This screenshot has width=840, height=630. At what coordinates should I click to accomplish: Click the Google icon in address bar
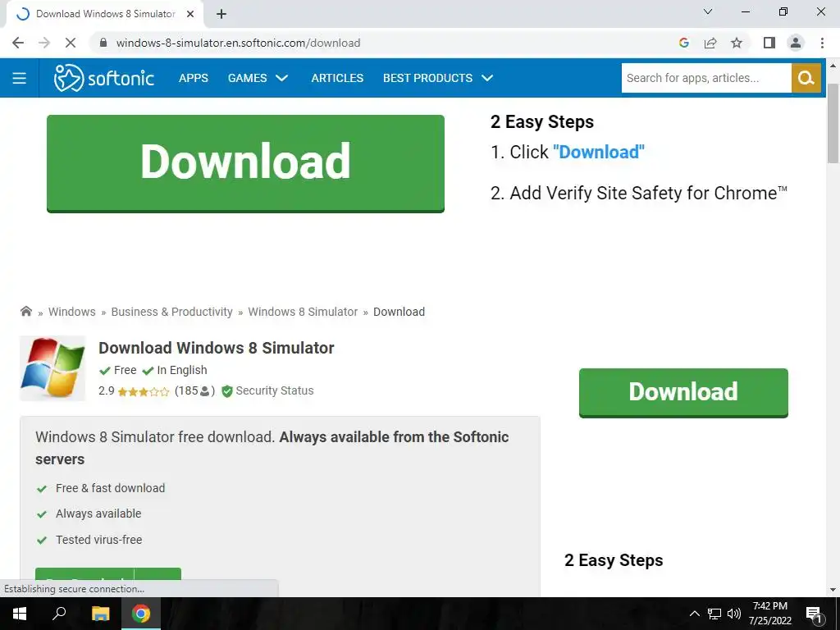(x=684, y=43)
